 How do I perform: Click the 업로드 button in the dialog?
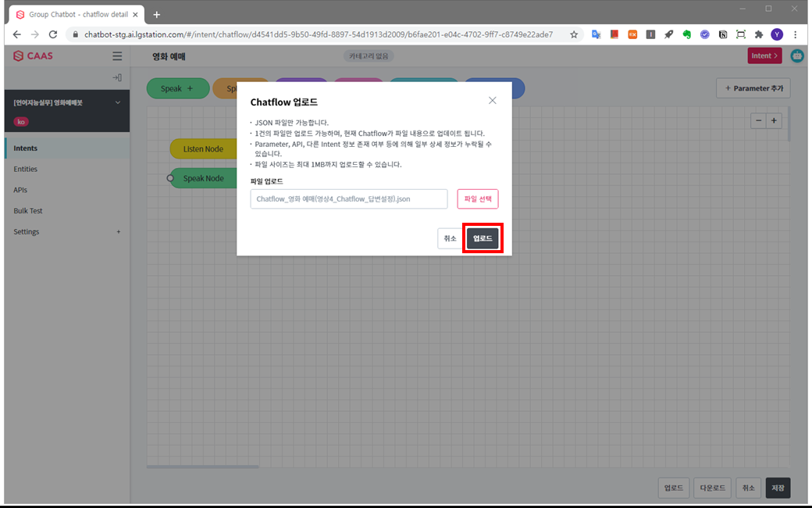coord(482,238)
